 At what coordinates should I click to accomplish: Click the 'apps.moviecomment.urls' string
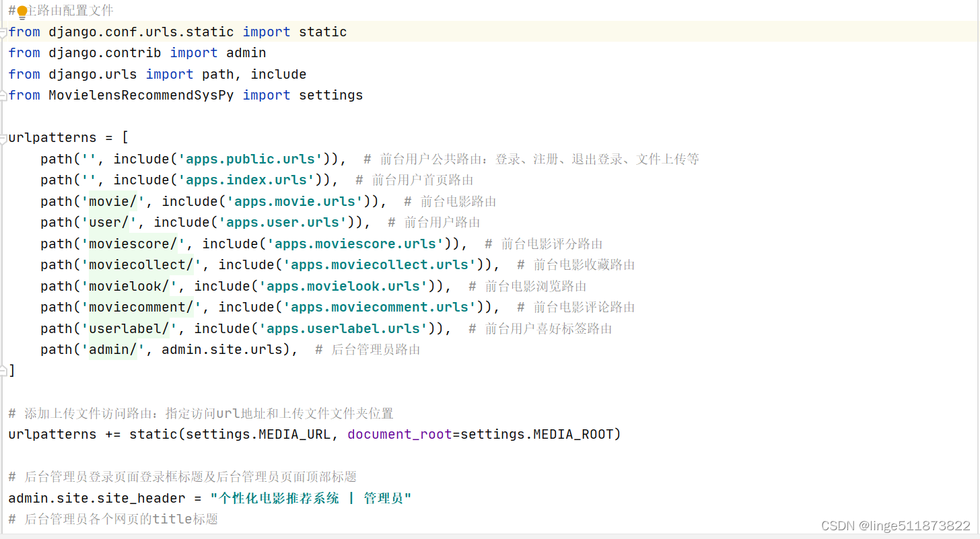(x=380, y=307)
